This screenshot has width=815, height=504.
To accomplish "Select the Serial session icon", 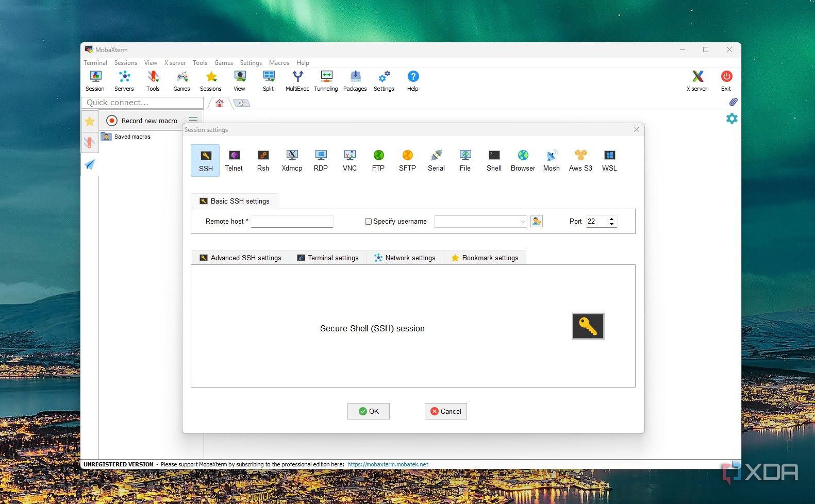I will tap(436, 161).
